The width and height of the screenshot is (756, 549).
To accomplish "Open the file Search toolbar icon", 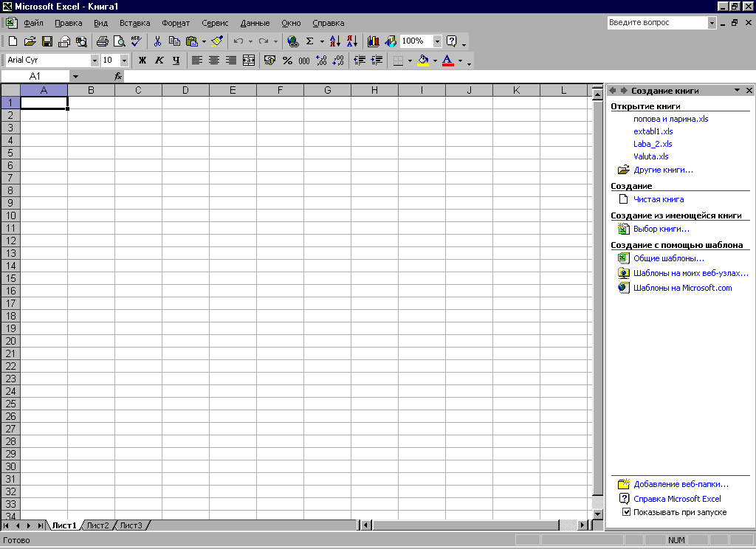I will 81,41.
